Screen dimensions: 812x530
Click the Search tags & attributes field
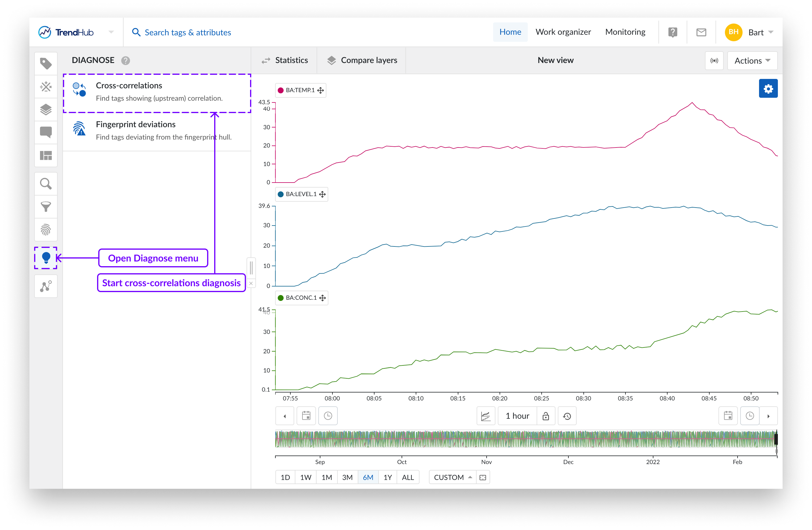click(188, 32)
